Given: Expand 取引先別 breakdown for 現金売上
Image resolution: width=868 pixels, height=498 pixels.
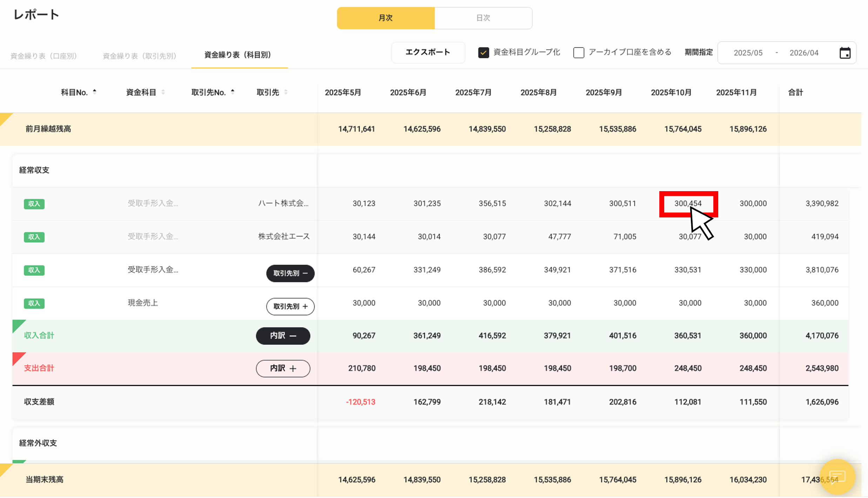Looking at the screenshot, I should 290,307.
